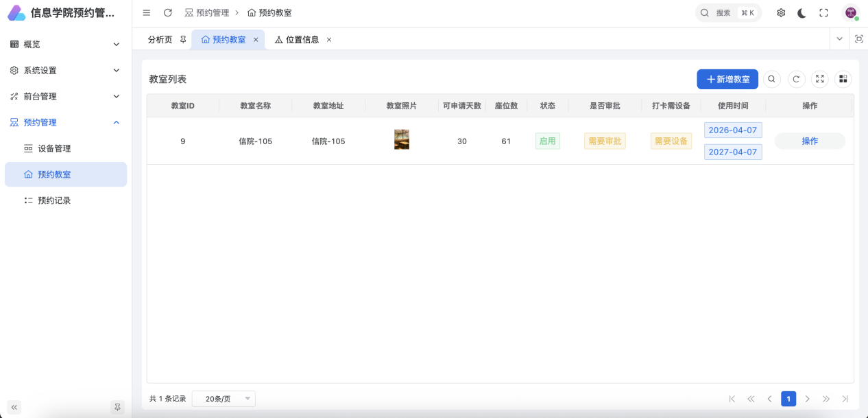Open the classroom photo thumbnail
The height and width of the screenshot is (418, 868).
click(x=401, y=140)
